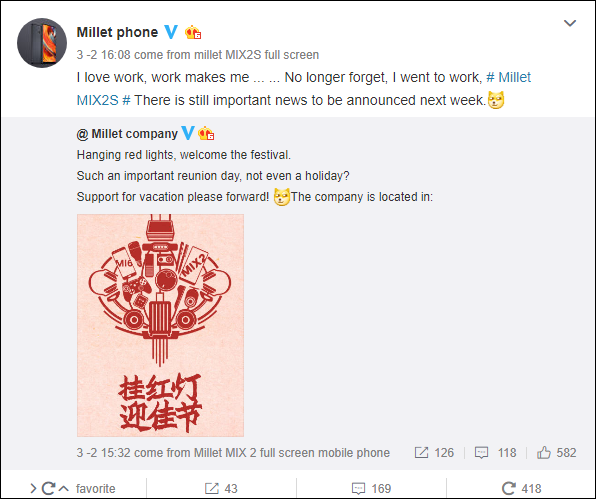Open Millet phone profile avatar
596x499 pixels.
42,43
